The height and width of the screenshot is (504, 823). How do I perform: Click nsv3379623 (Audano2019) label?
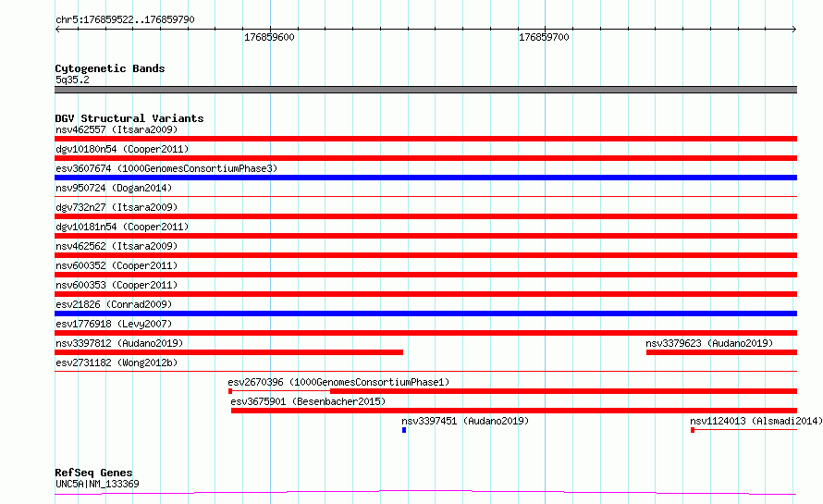[x=709, y=343]
